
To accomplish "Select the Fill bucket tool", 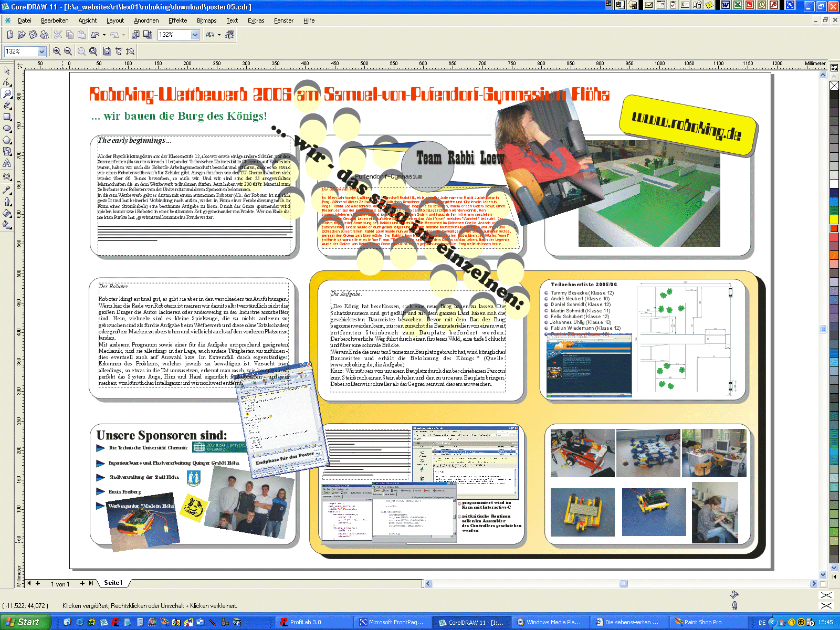I will (x=7, y=213).
